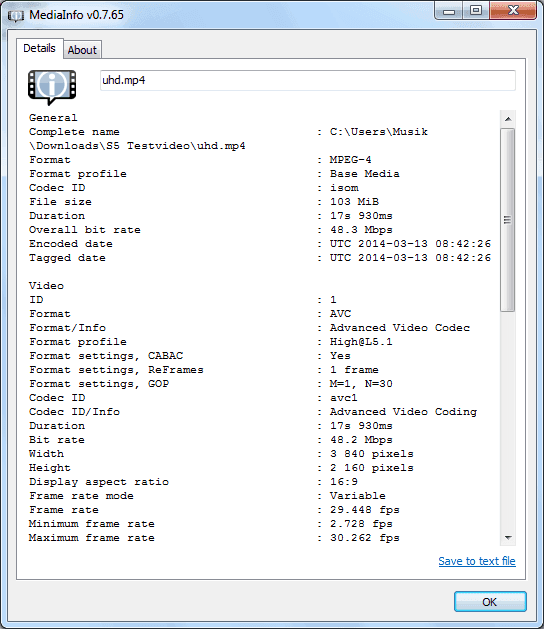
Task: Select the Details tab
Action: (x=39, y=48)
